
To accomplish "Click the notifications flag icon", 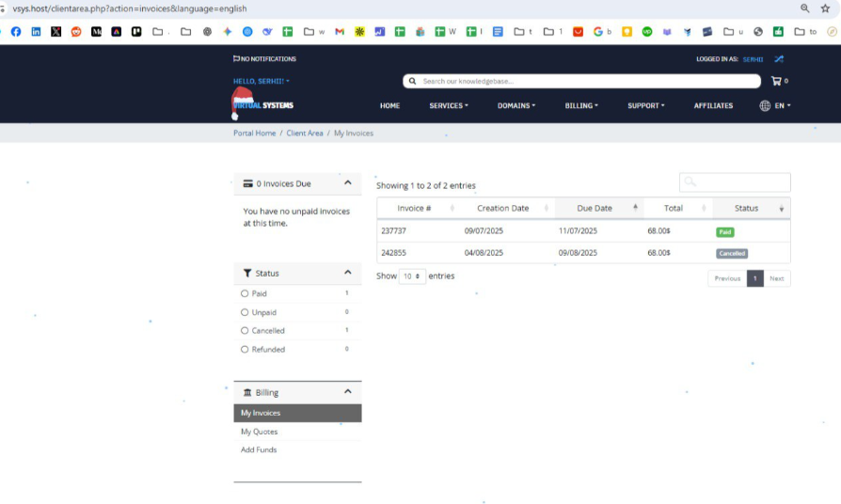I will [236, 58].
